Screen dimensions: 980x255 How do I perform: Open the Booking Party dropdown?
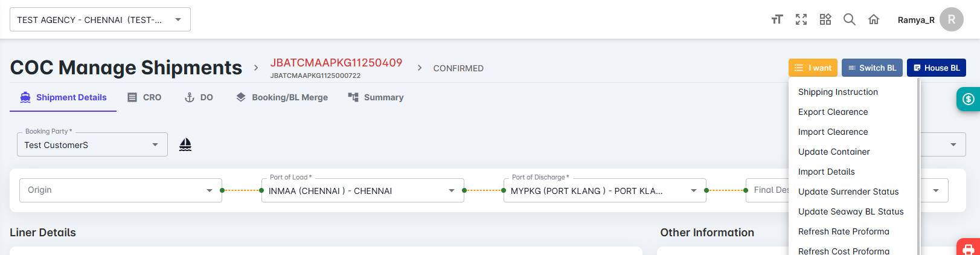pyautogui.click(x=92, y=145)
